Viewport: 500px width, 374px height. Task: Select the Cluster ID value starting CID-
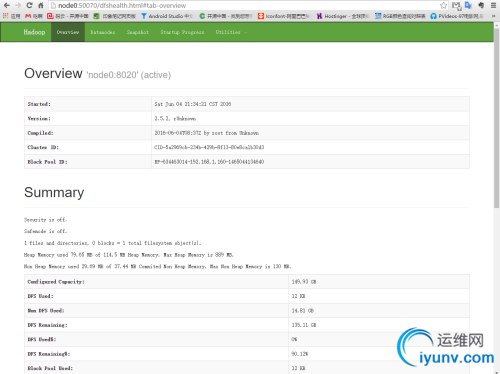pos(209,147)
